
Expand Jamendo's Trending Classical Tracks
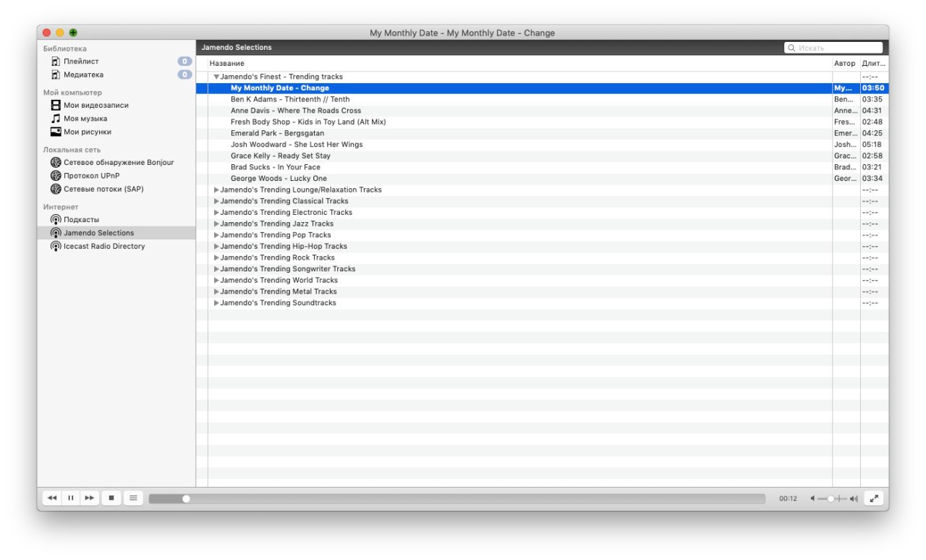click(x=216, y=201)
